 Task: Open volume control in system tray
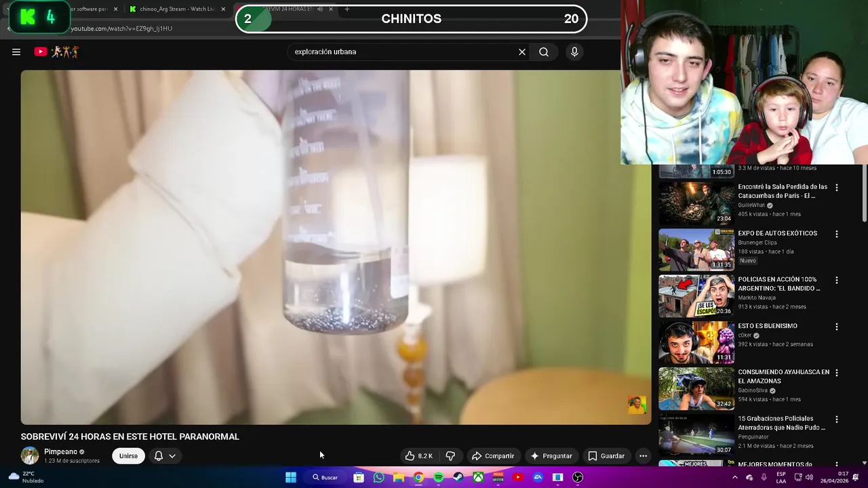coord(810,477)
